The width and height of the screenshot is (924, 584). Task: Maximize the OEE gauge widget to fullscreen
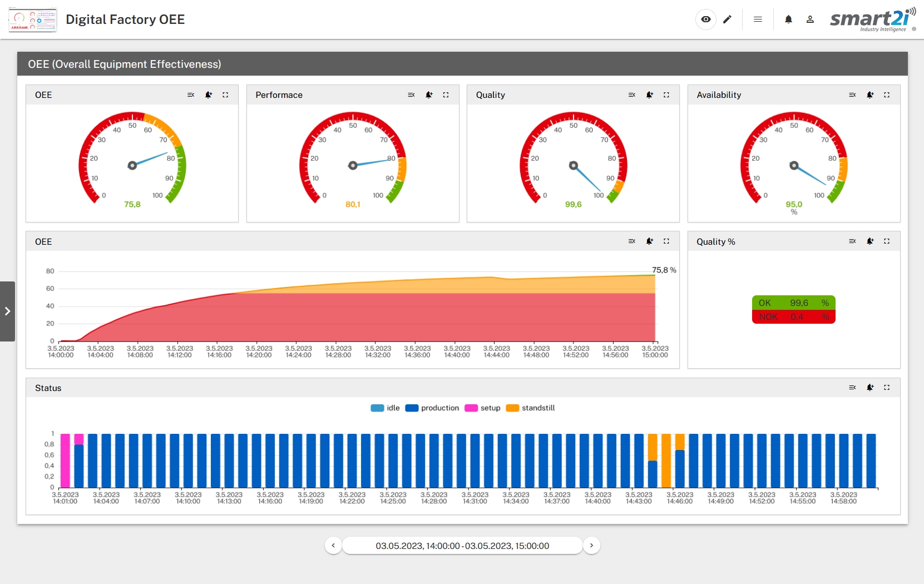(225, 95)
